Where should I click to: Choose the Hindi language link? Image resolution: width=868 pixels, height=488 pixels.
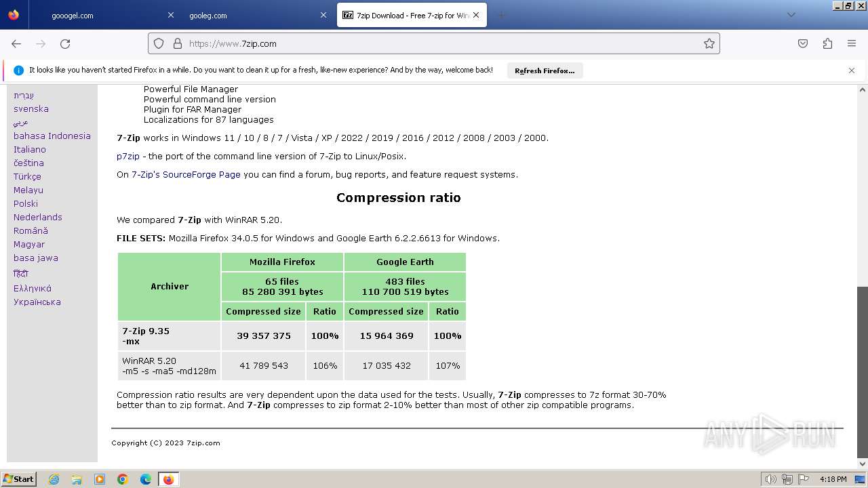[x=21, y=273]
